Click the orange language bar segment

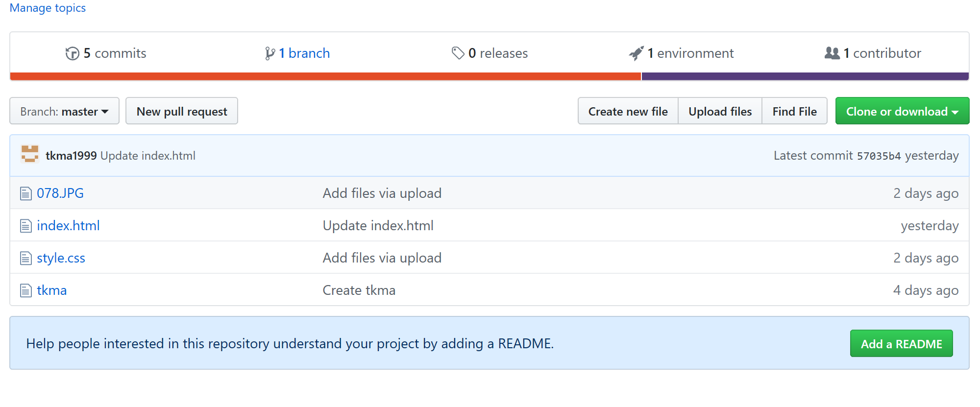[x=325, y=76]
